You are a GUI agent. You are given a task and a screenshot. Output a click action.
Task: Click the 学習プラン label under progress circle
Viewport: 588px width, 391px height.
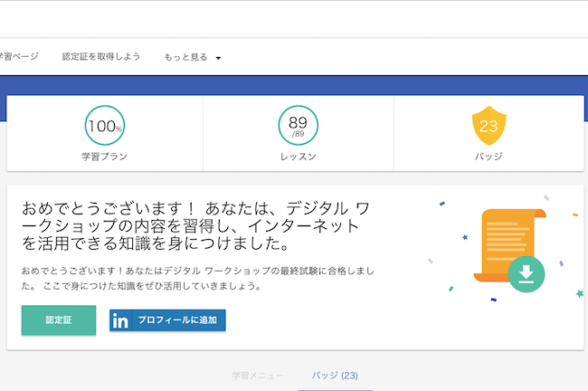105,157
